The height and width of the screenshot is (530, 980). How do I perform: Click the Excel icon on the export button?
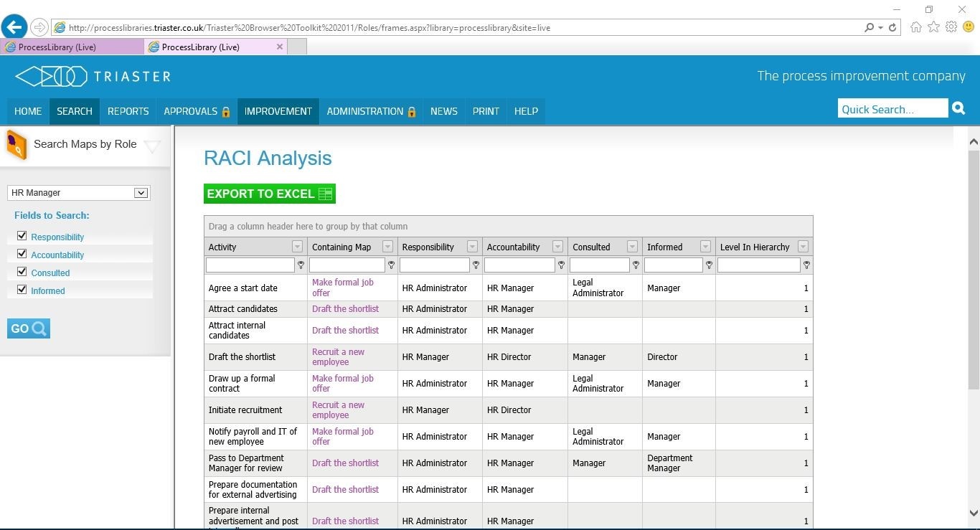click(325, 193)
